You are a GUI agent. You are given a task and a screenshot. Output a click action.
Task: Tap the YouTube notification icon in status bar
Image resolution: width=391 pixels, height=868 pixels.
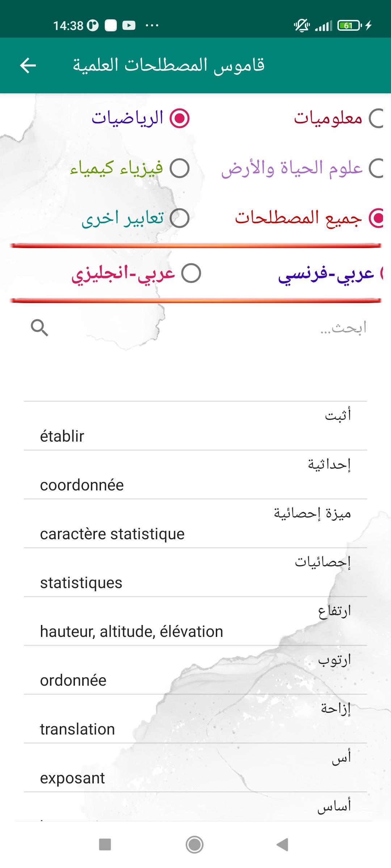(129, 25)
